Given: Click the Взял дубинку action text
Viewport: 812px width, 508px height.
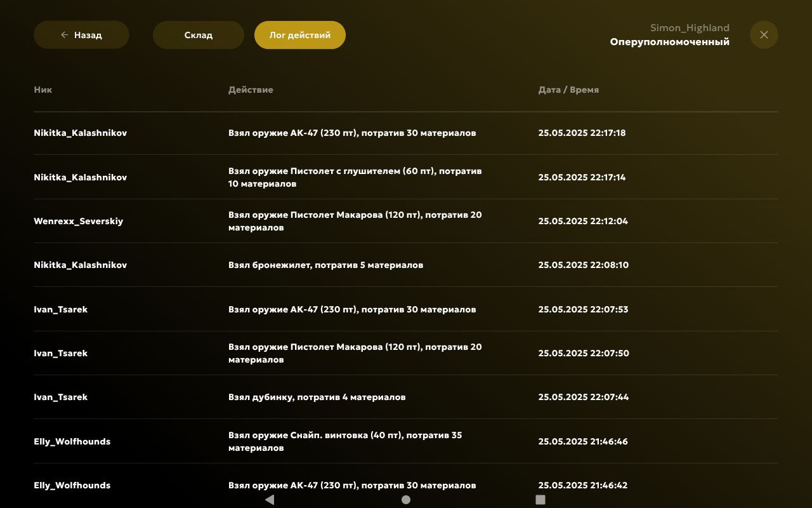Looking at the screenshot, I should coord(317,397).
